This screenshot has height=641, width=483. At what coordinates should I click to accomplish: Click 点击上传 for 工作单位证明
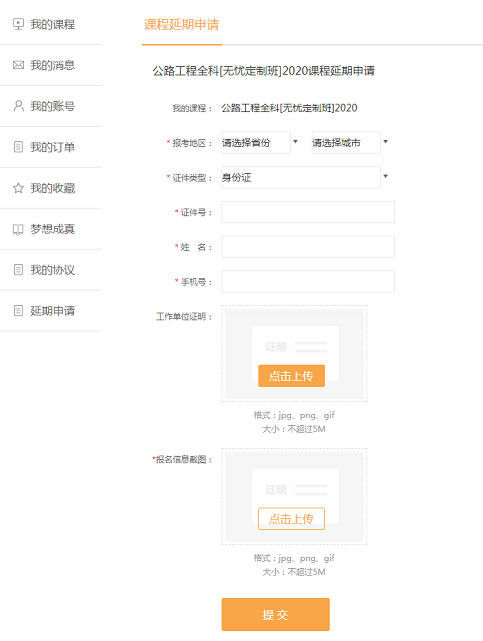291,376
